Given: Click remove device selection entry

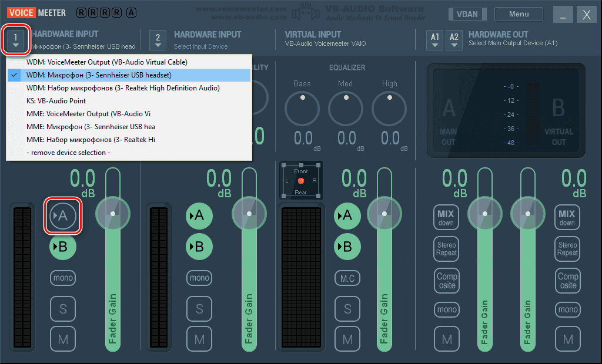Looking at the screenshot, I should pyautogui.click(x=129, y=153).
